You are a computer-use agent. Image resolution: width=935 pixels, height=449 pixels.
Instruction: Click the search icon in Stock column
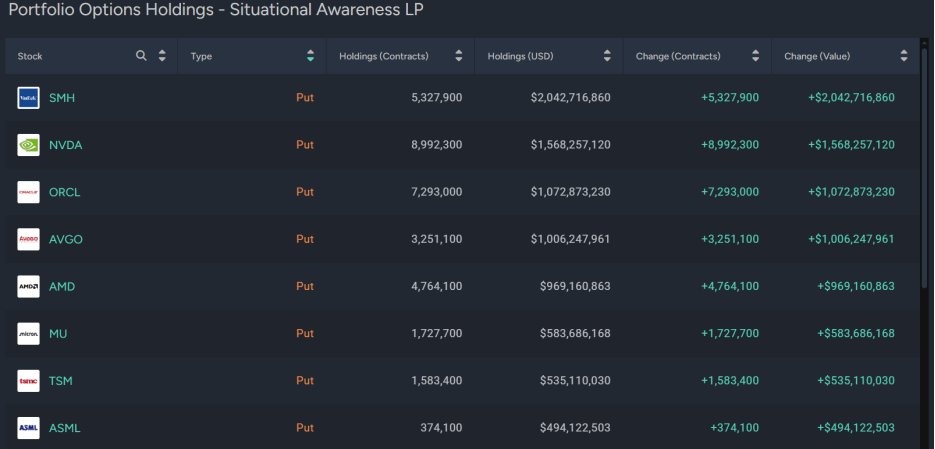tap(141, 56)
